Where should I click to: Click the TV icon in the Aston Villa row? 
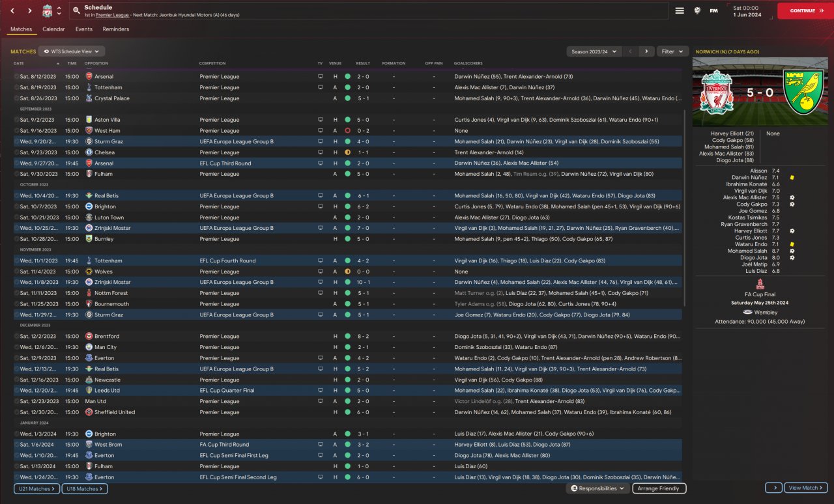pos(320,120)
